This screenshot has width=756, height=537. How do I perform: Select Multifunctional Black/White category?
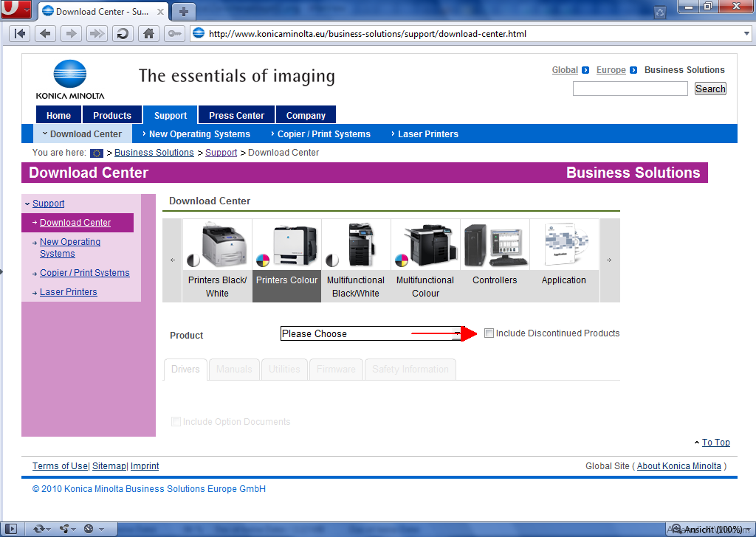[356, 260]
